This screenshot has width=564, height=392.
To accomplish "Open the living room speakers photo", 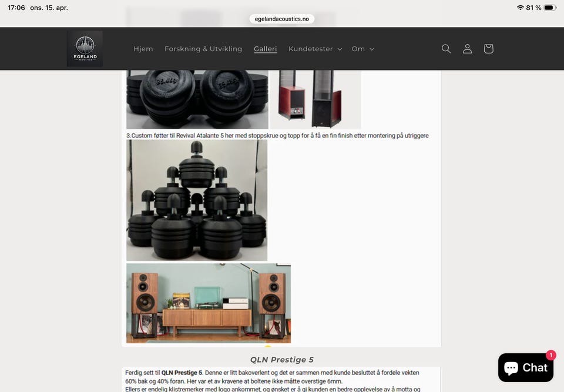I will tap(209, 303).
